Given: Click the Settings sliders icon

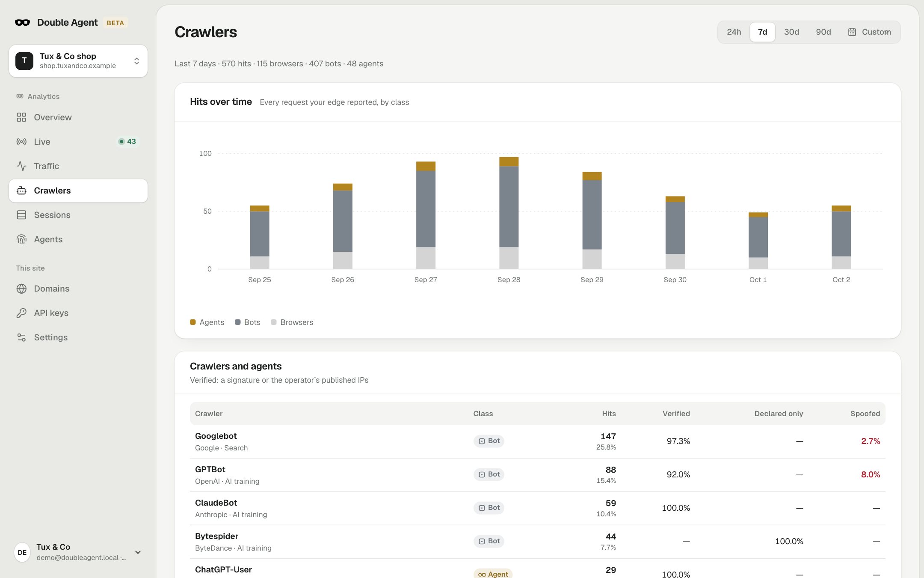Looking at the screenshot, I should 21,337.
